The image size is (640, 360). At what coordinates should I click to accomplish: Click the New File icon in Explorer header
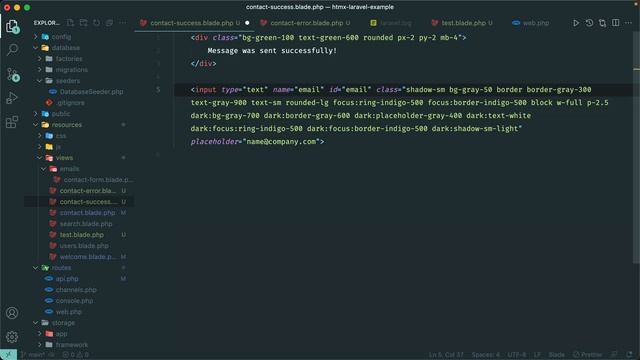(x=70, y=23)
